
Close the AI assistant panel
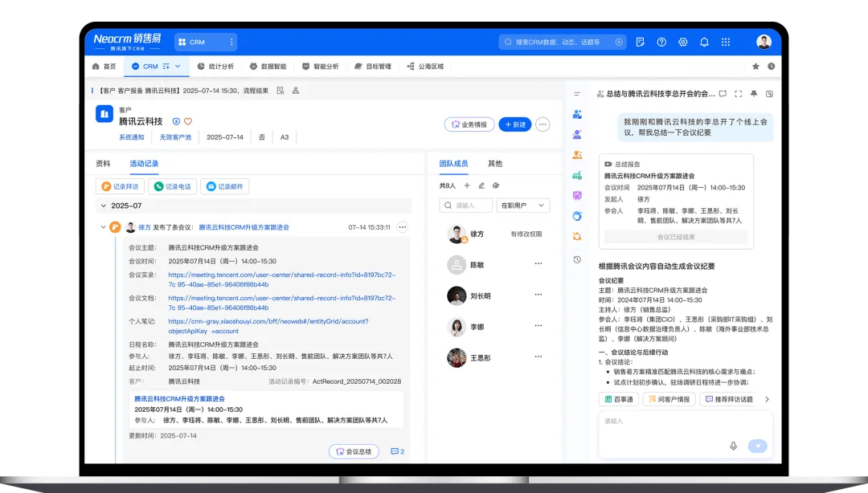(769, 94)
